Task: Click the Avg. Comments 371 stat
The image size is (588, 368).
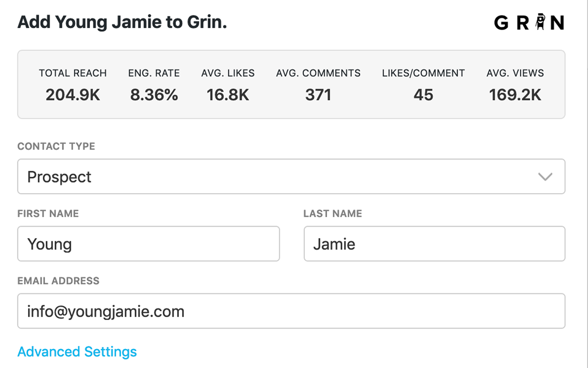Action: [x=318, y=86]
